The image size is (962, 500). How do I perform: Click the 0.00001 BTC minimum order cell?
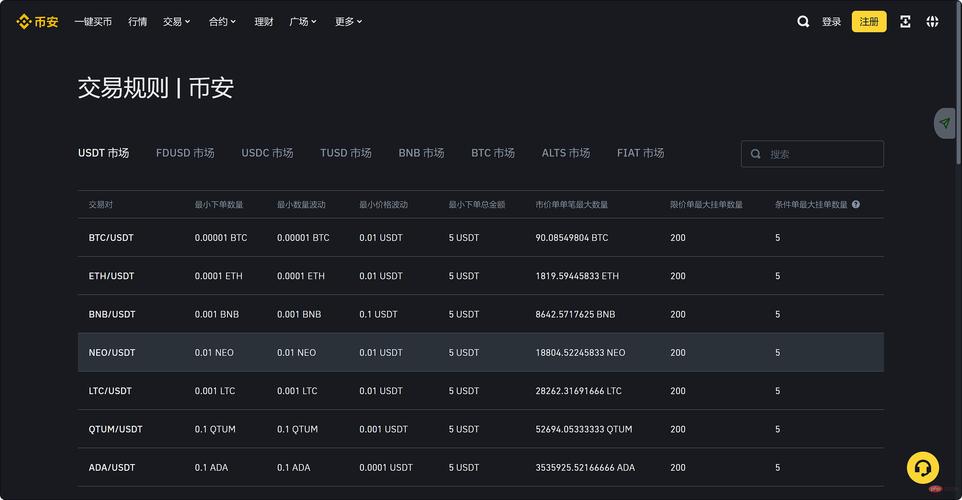[x=221, y=237]
